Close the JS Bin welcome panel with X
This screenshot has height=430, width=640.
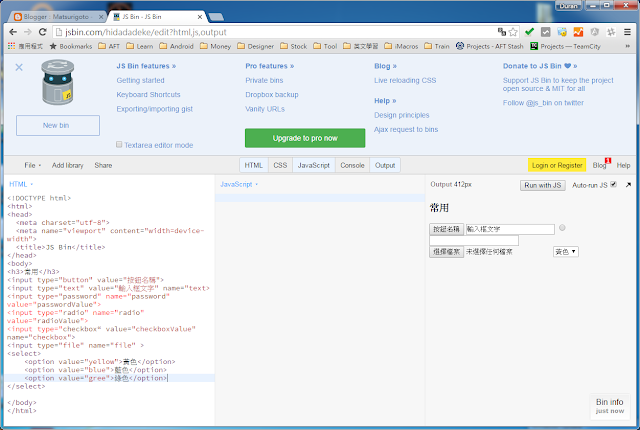click(19, 67)
